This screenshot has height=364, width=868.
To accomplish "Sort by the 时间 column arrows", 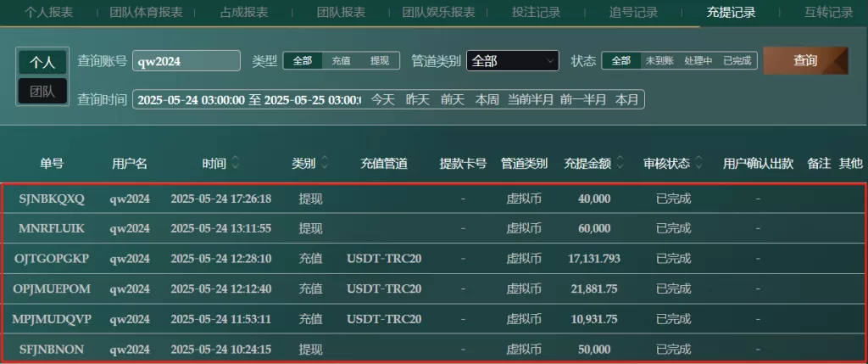I will click(x=236, y=164).
